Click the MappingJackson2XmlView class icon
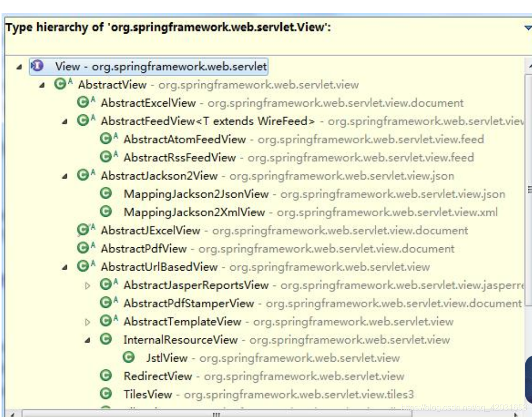Screen dimensions: 532x417 (x=106, y=211)
